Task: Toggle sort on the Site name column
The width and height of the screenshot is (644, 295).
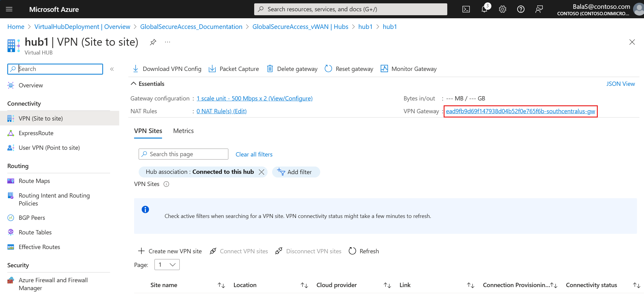Action: click(x=221, y=285)
